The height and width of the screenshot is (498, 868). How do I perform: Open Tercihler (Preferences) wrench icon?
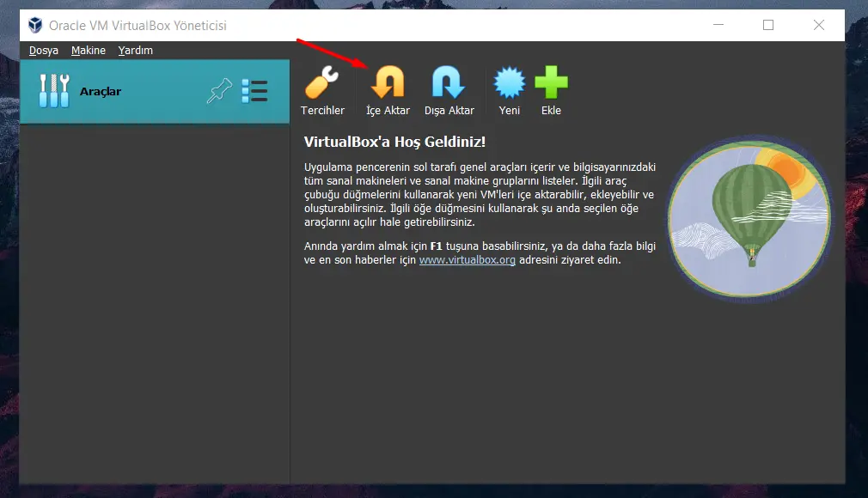pos(321,84)
